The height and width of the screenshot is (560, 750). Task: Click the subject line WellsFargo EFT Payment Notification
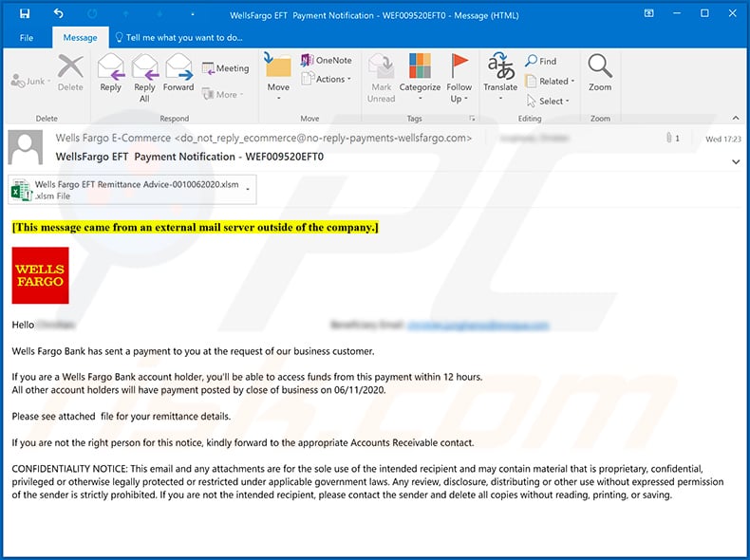(x=190, y=157)
